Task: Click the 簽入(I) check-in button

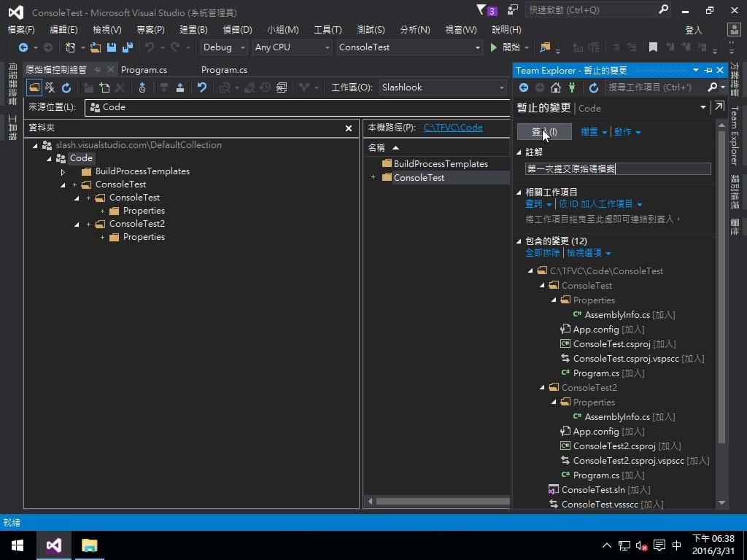Action: point(544,132)
